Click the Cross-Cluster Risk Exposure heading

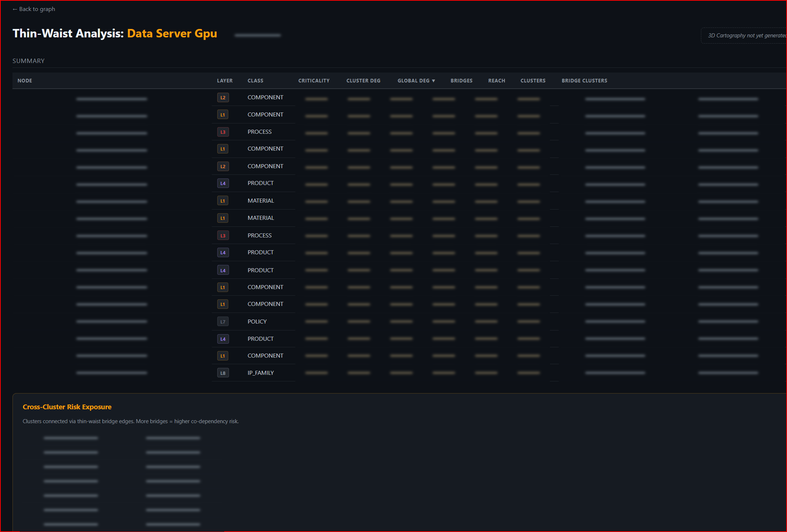[67, 407]
